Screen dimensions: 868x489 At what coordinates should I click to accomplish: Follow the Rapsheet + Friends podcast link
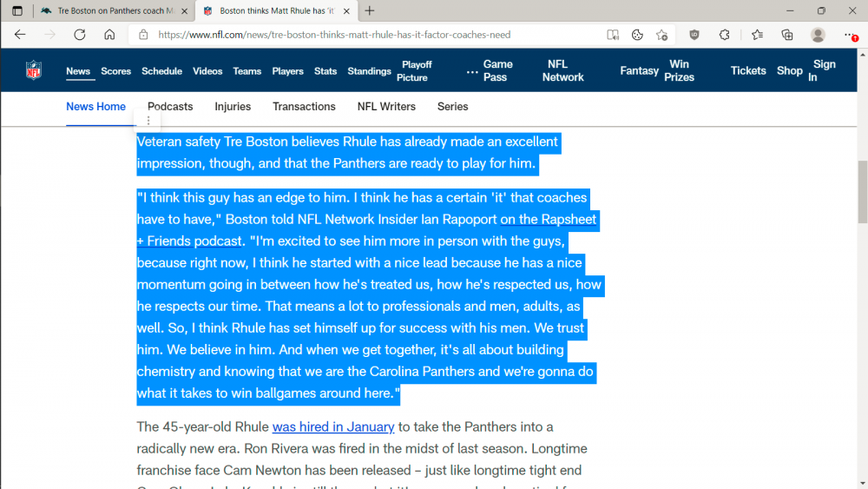[548, 219]
